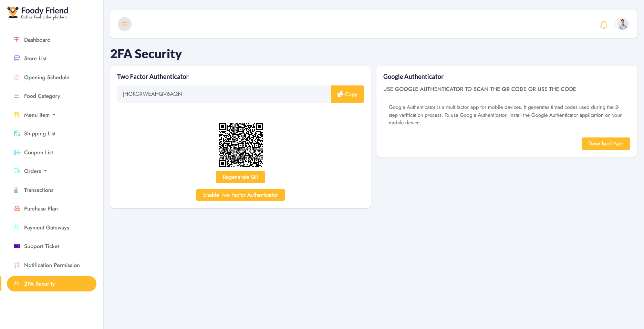This screenshot has height=329, width=644.
Task: Click the hamburger menu toggle icon
Action: tap(125, 24)
